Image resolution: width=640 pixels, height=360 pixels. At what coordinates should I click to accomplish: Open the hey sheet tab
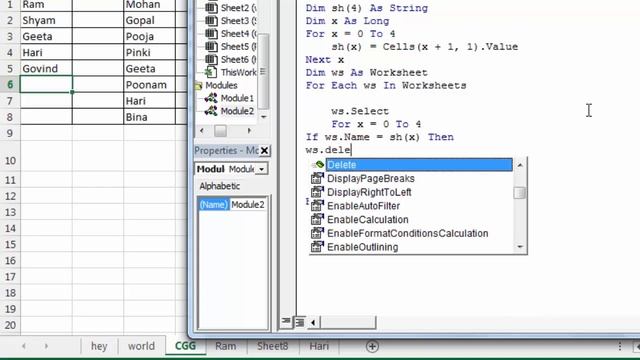[99, 346]
